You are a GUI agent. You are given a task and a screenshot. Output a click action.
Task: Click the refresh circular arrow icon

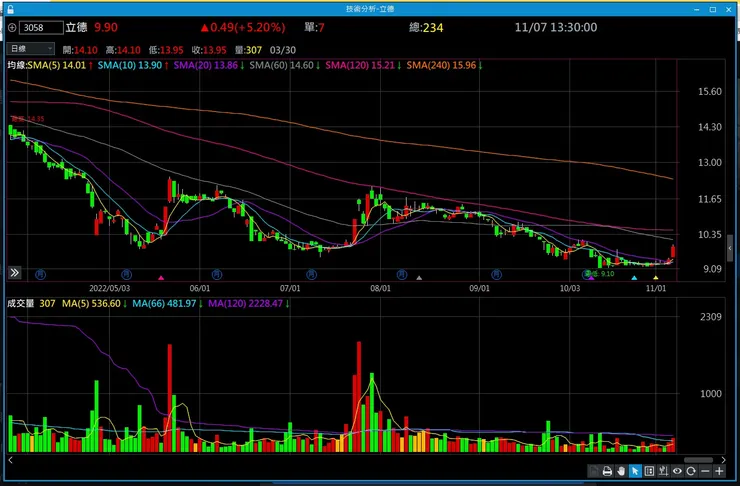(x=691, y=471)
